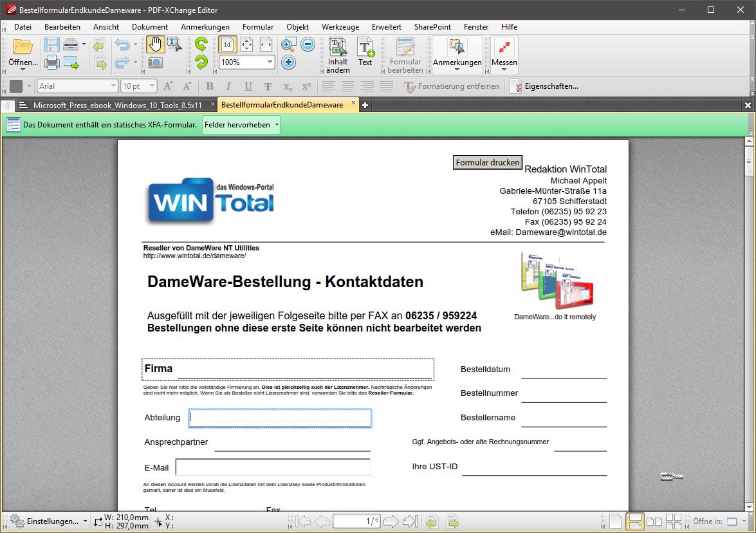Go to next page arrow

(391, 521)
